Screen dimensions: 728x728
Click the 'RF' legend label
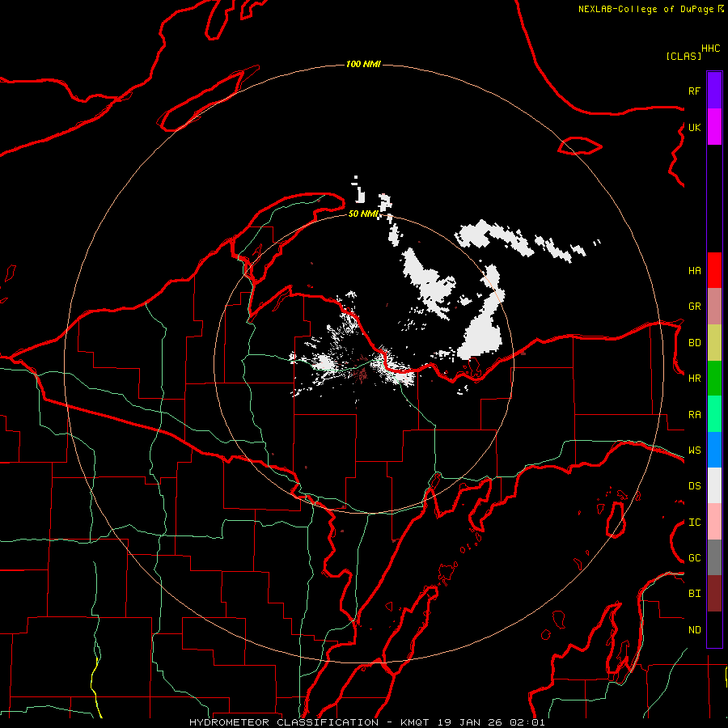point(694,91)
